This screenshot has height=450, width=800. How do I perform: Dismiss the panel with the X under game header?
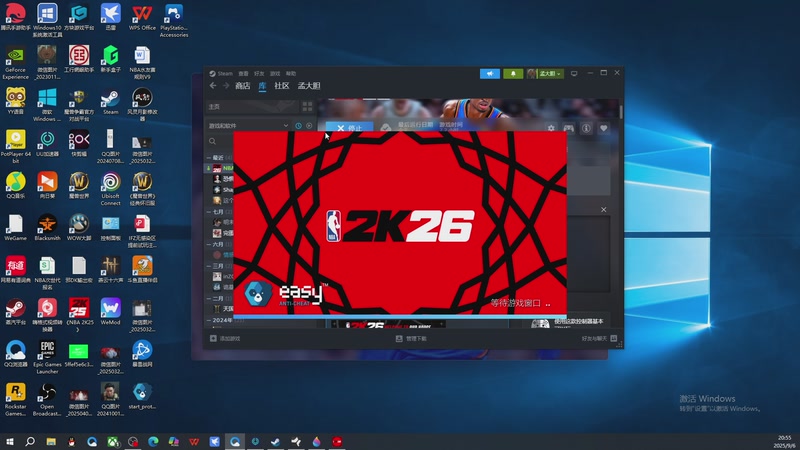pos(604,210)
